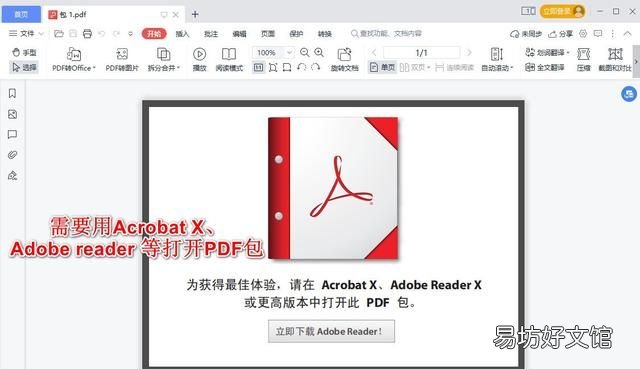Switch to the 批注 tab
640x369 pixels.
pos(211,33)
